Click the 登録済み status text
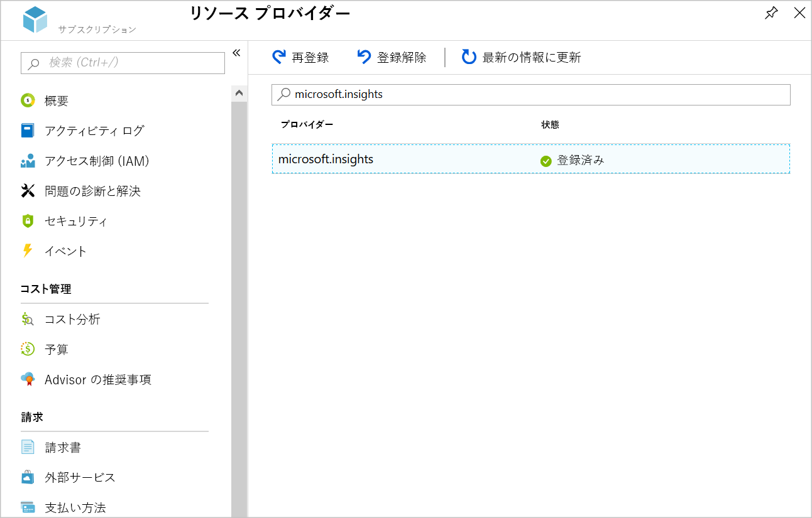Viewport: 812px width, 518px height. 581,160
